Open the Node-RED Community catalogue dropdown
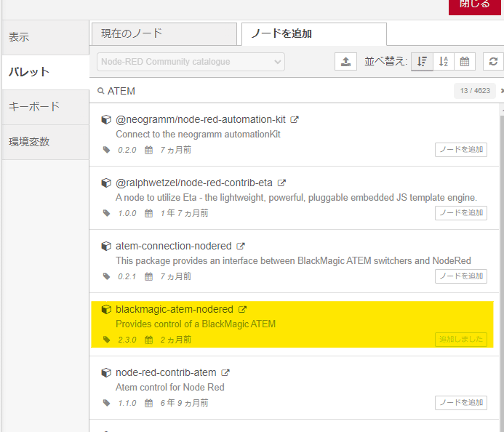Screen dimensions: 504x432 [191, 62]
